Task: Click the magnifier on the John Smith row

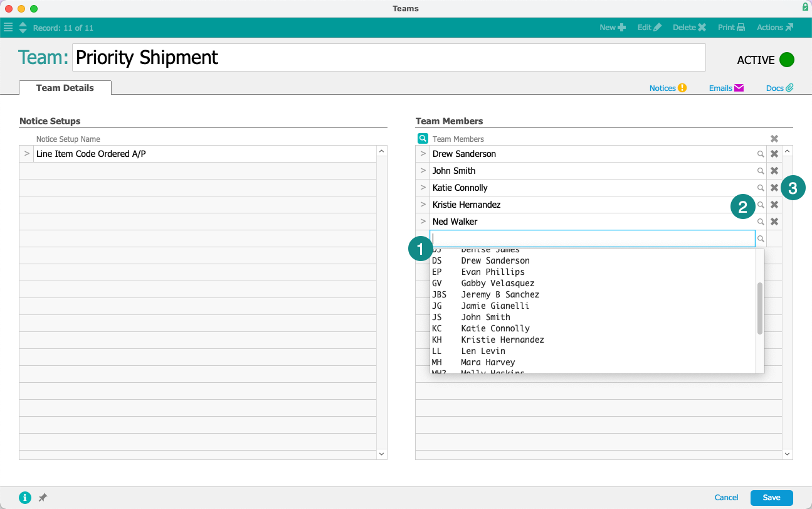Action: pyautogui.click(x=761, y=171)
